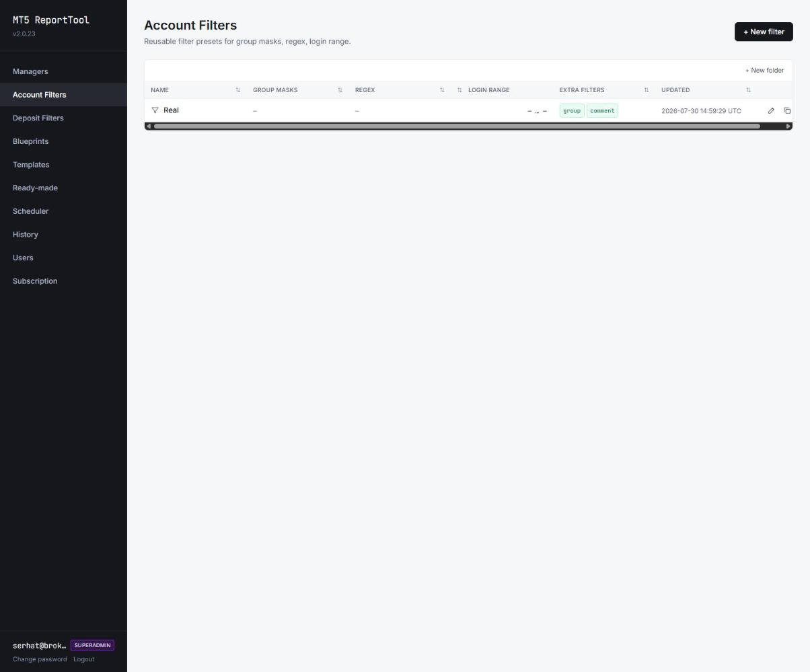Open the Managers page
Screen dimensions: 810x672
pos(63,71)
